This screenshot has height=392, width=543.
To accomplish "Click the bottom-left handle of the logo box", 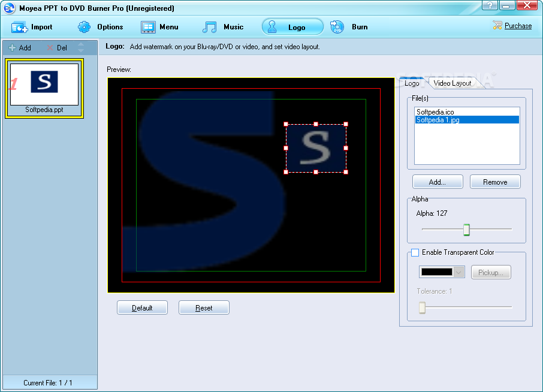I will point(286,172).
